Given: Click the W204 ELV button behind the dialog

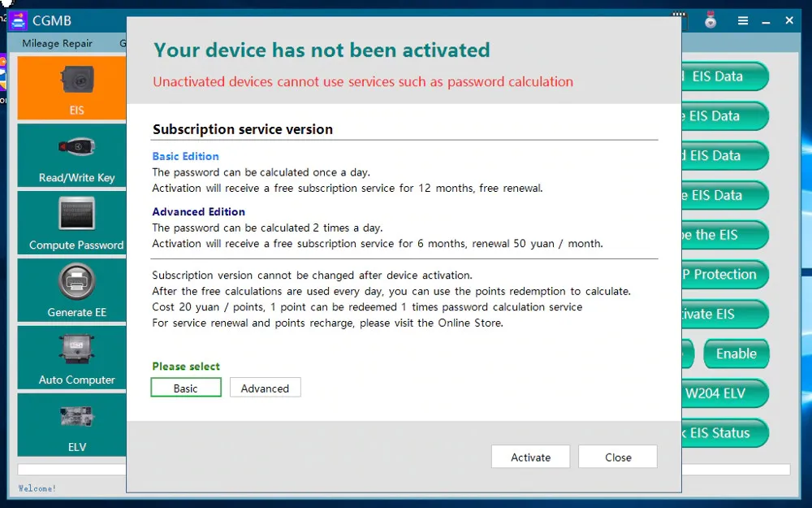Looking at the screenshot, I should point(725,393).
